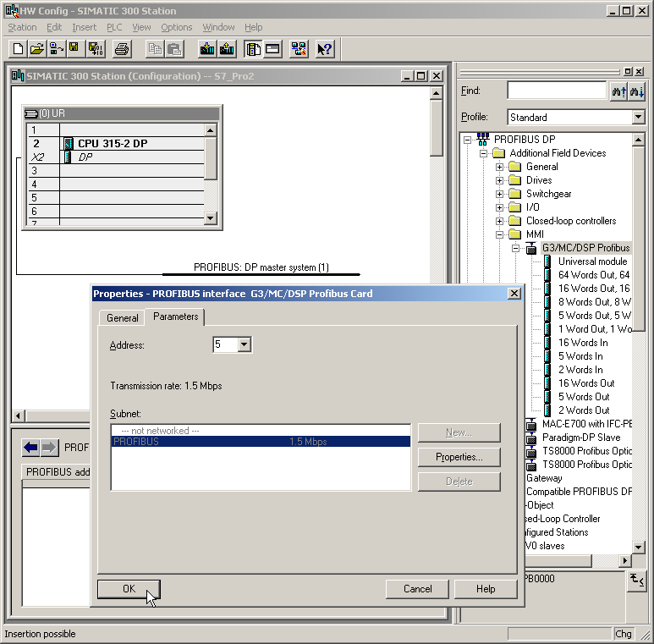Screen dimensions: 654x644
Task: Click the CPU 315-2 DP module icon
Action: click(69, 144)
